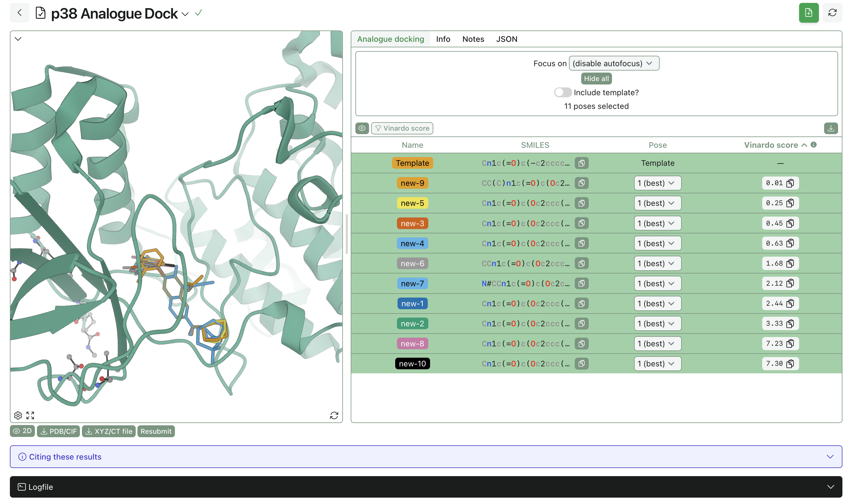The height and width of the screenshot is (504, 852).
Task: Toggle visibility of Template pose
Action: click(412, 163)
